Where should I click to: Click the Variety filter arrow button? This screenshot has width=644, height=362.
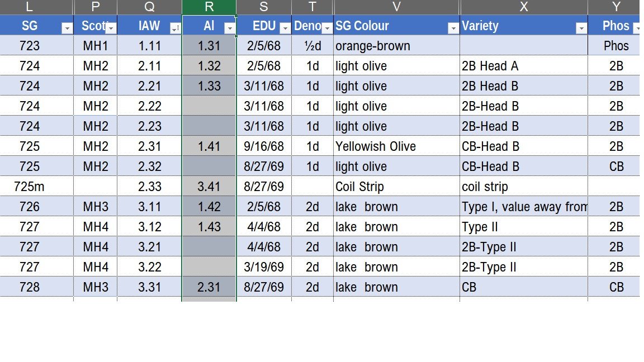pyautogui.click(x=581, y=28)
